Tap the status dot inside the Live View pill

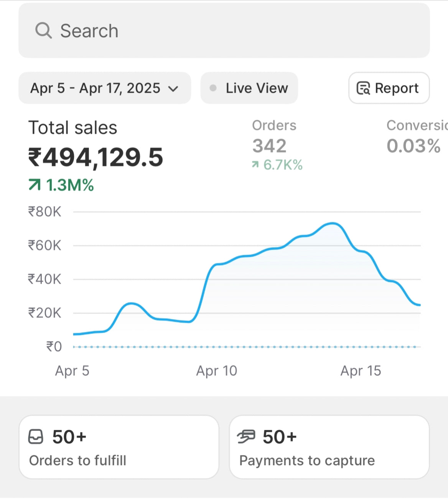[214, 88]
